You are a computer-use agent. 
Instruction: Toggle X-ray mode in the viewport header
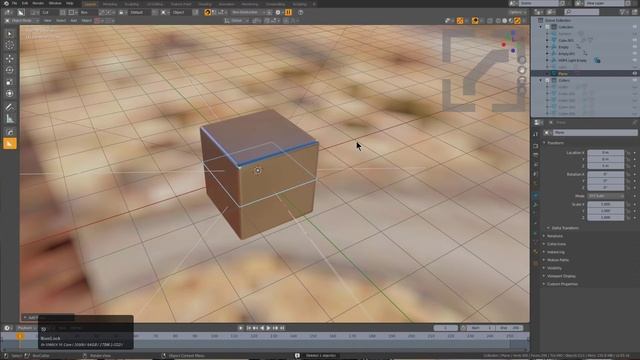tap(490, 20)
